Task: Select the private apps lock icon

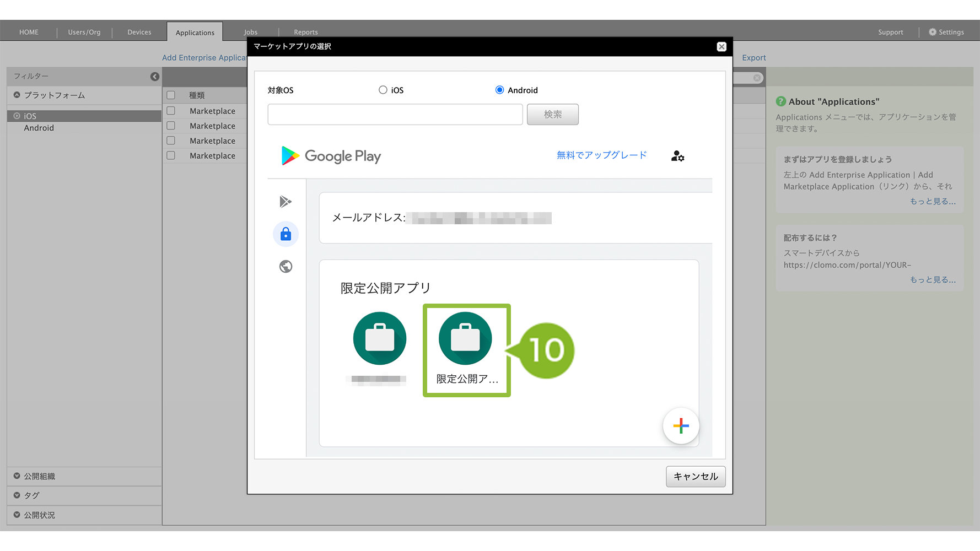Action: pyautogui.click(x=286, y=234)
